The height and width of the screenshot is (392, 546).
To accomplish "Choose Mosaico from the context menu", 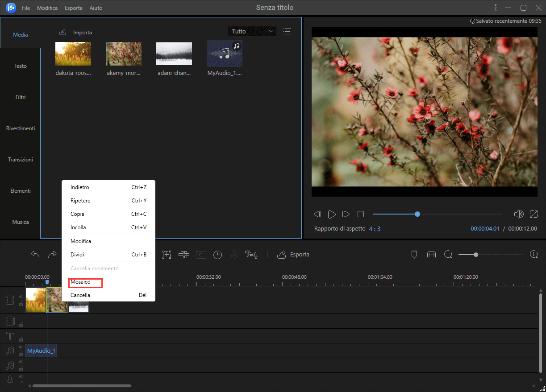I will [81, 282].
